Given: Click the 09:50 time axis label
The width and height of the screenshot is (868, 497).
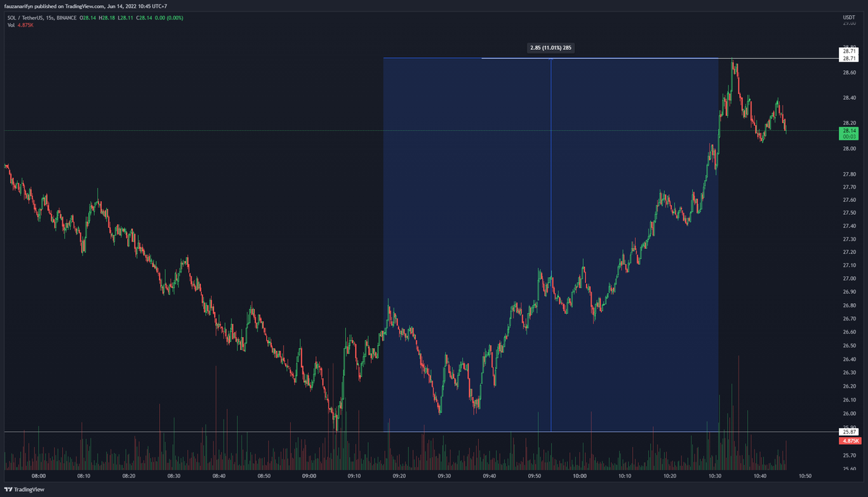Looking at the screenshot, I should (x=535, y=476).
